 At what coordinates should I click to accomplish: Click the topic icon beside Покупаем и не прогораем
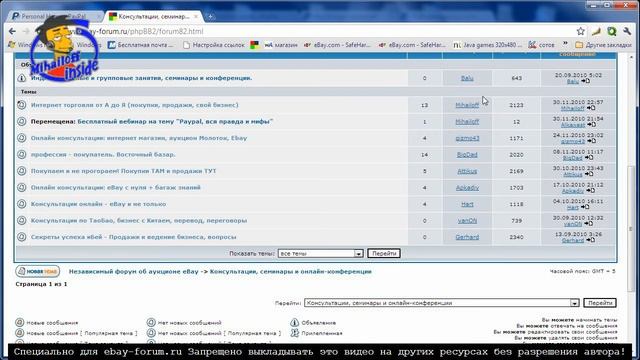tap(22, 171)
